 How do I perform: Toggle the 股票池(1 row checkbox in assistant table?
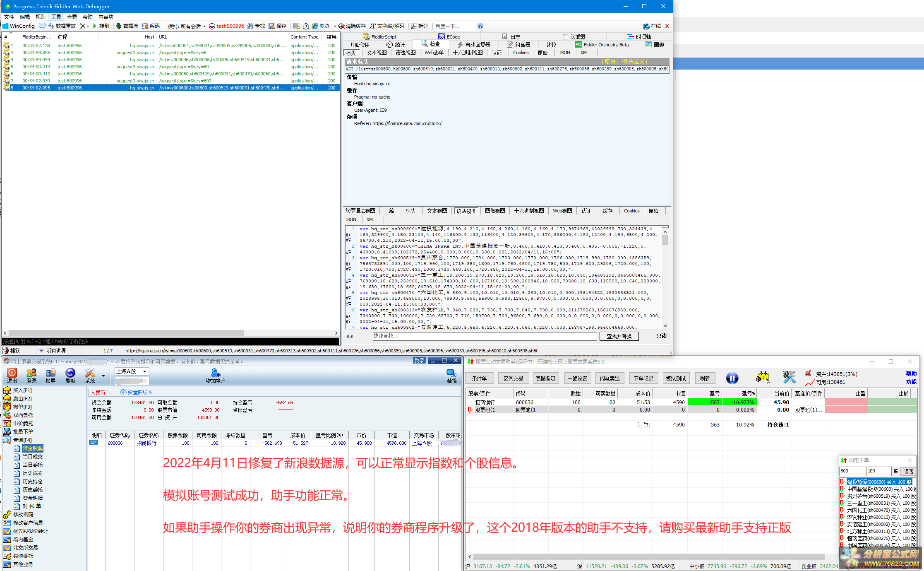coord(470,410)
